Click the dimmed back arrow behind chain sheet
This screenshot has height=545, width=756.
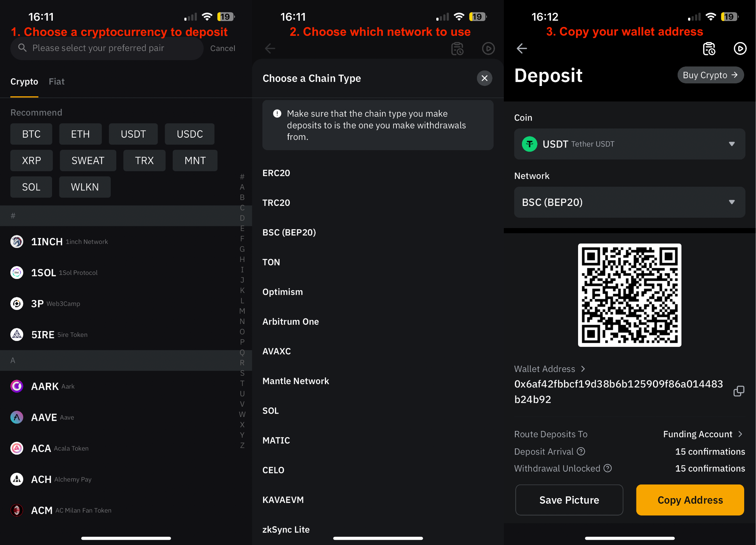270,48
